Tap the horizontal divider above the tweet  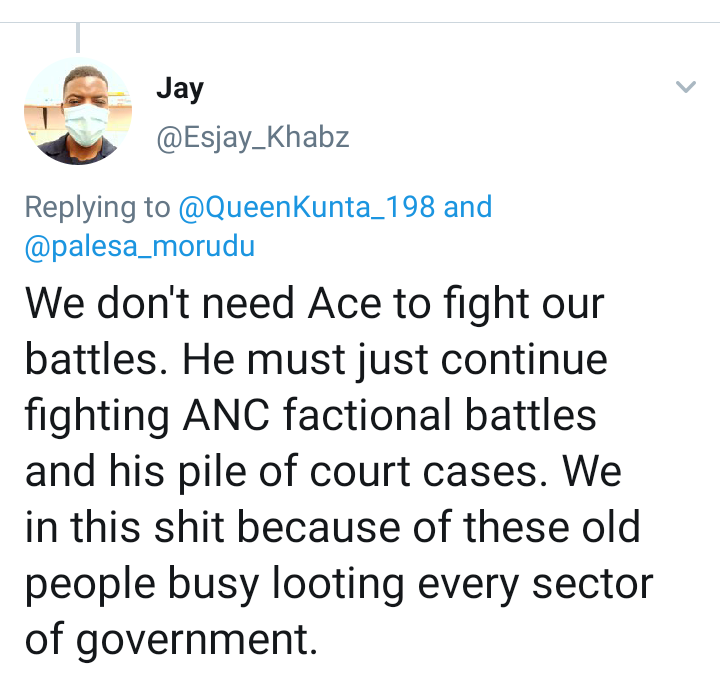[360, 22]
